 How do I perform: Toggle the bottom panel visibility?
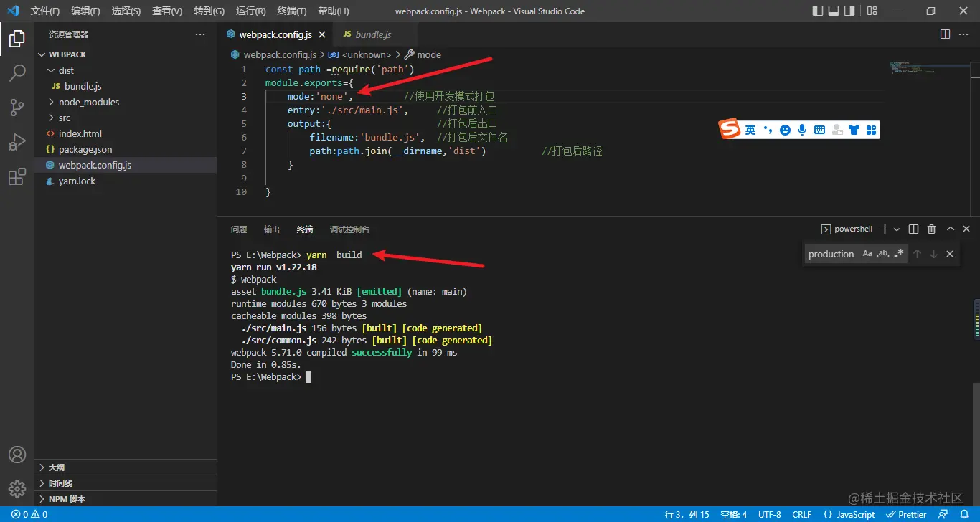(x=834, y=11)
